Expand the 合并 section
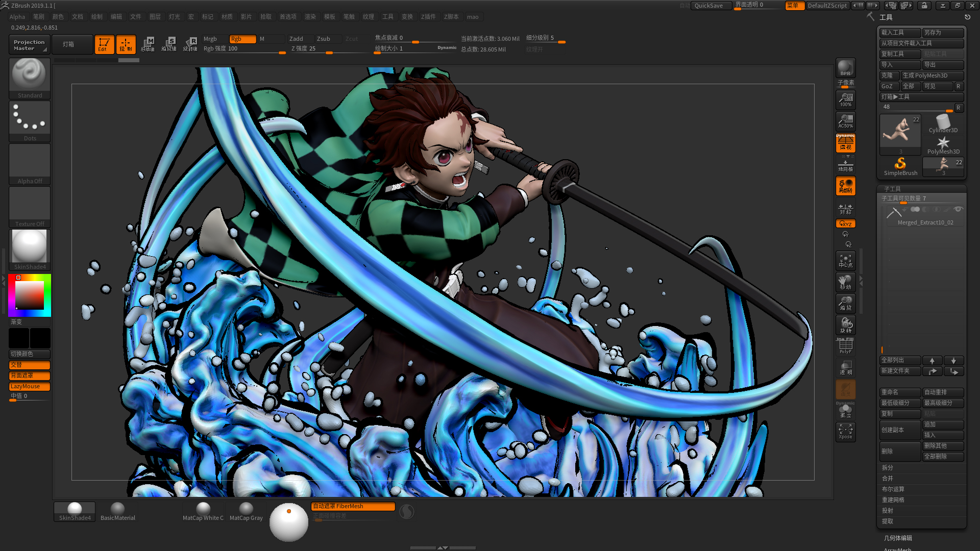 (x=888, y=479)
